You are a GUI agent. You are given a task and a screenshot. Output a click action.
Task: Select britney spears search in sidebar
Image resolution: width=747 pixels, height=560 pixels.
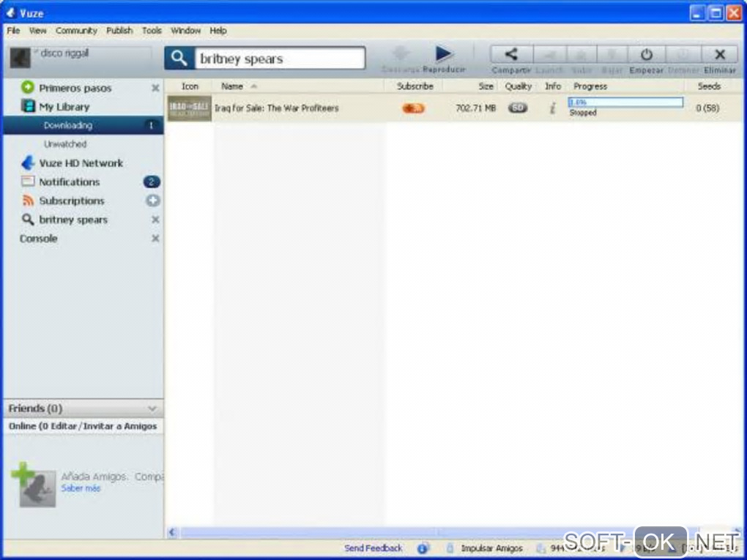[x=73, y=220]
